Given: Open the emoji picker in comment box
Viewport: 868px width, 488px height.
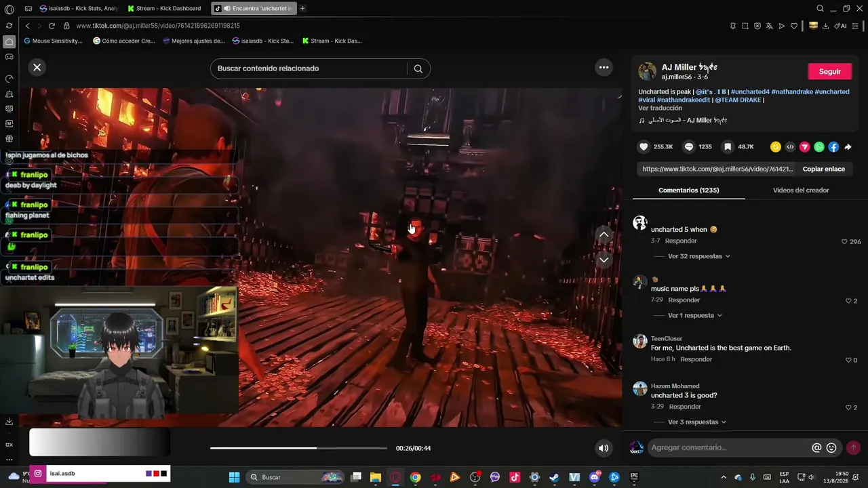Looking at the screenshot, I should 831,447.
